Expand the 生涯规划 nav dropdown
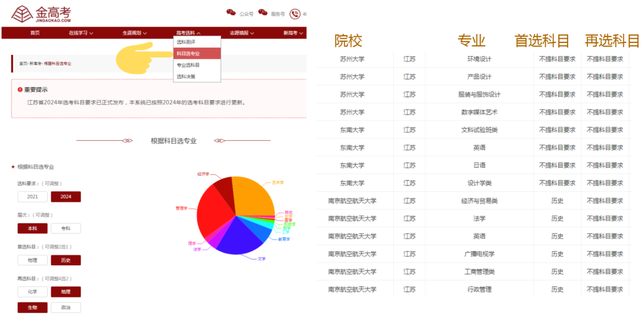This screenshot has width=644, height=316. 135,33
